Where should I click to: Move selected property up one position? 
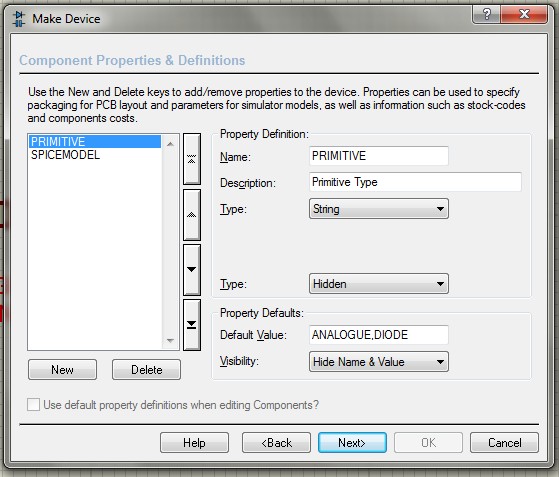192,215
